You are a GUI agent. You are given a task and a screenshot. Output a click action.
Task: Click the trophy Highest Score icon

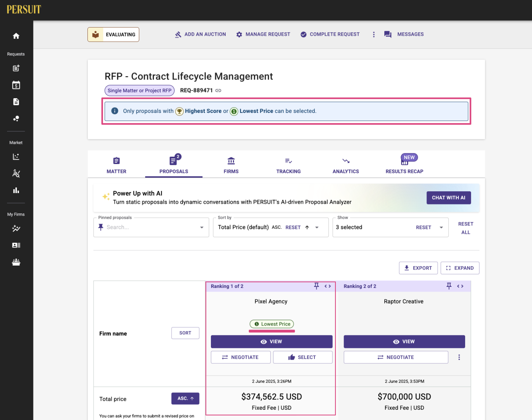(x=179, y=111)
